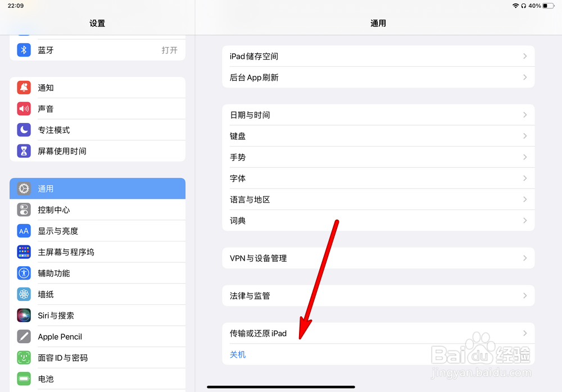This screenshot has height=392, width=562.
Task: Open 手势 chevron arrow
Action: pyautogui.click(x=525, y=157)
